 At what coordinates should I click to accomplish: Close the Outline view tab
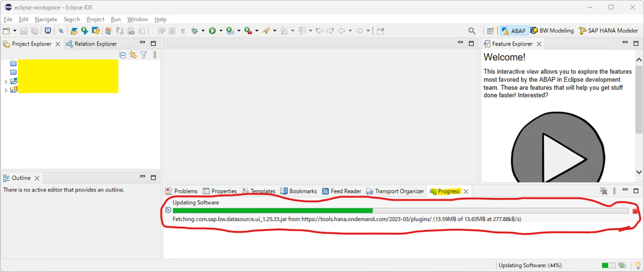tap(37, 178)
